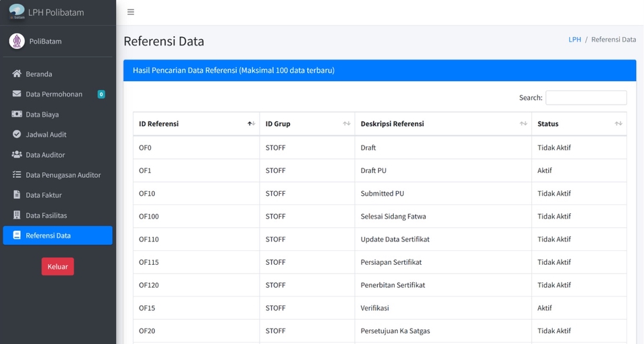The image size is (644, 344).
Task: Select the Referensi Data menu item
Action: (x=58, y=235)
